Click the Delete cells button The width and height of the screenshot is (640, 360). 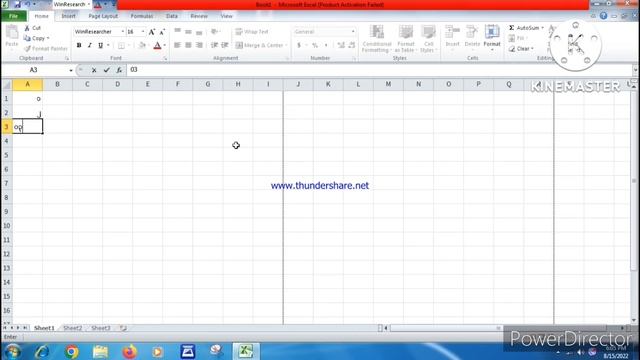(472, 37)
